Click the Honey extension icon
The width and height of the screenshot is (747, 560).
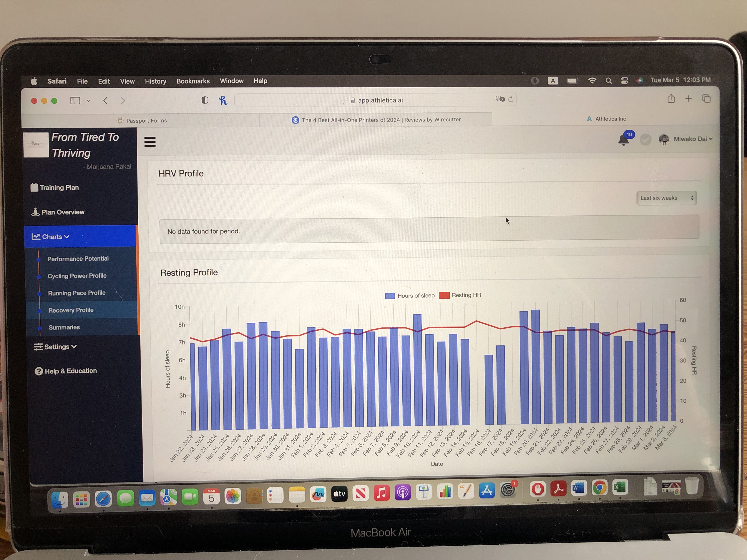223,100
